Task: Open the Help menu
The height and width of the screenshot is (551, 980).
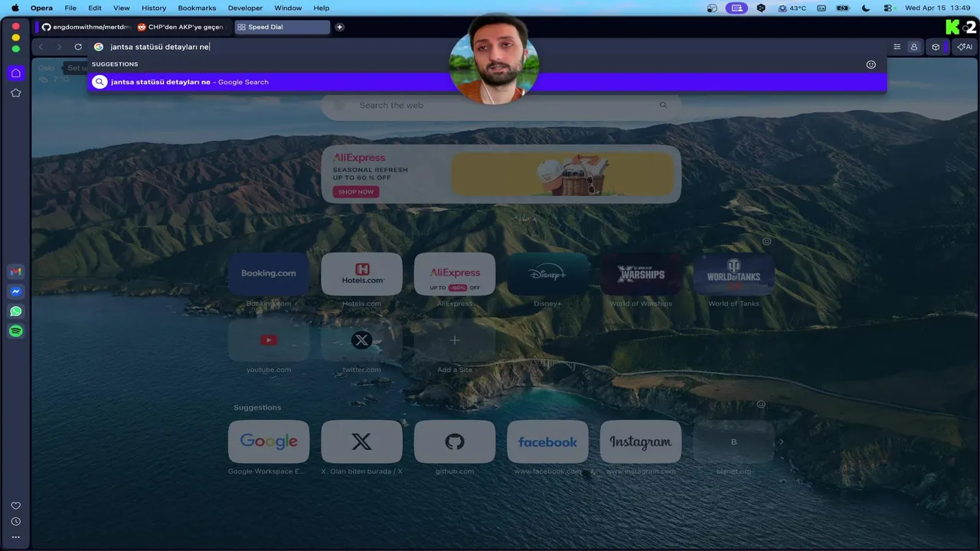Action: pyautogui.click(x=322, y=8)
